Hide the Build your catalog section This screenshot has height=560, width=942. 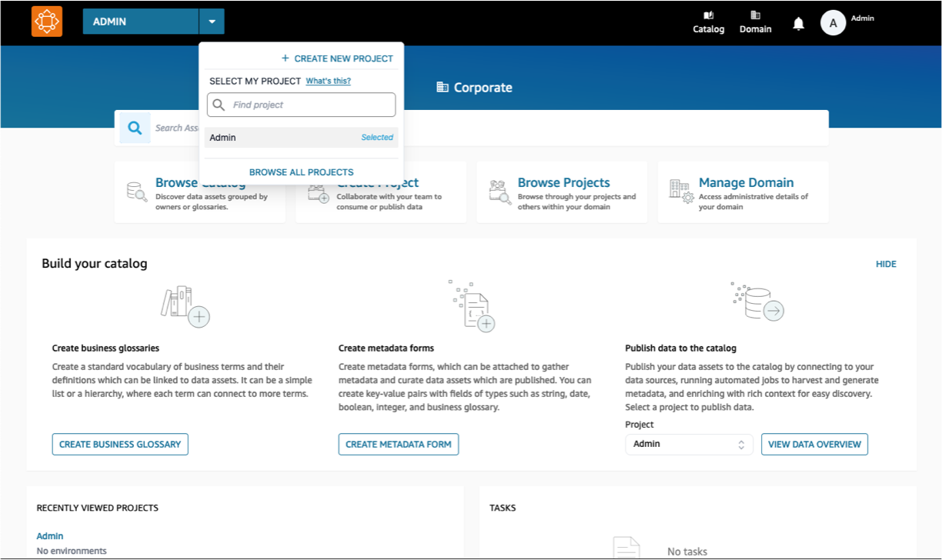(x=886, y=264)
